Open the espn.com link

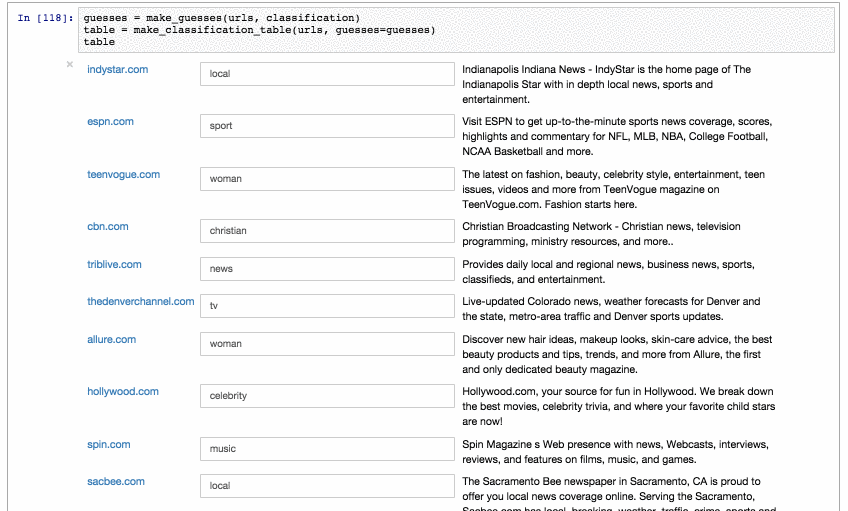(x=110, y=121)
